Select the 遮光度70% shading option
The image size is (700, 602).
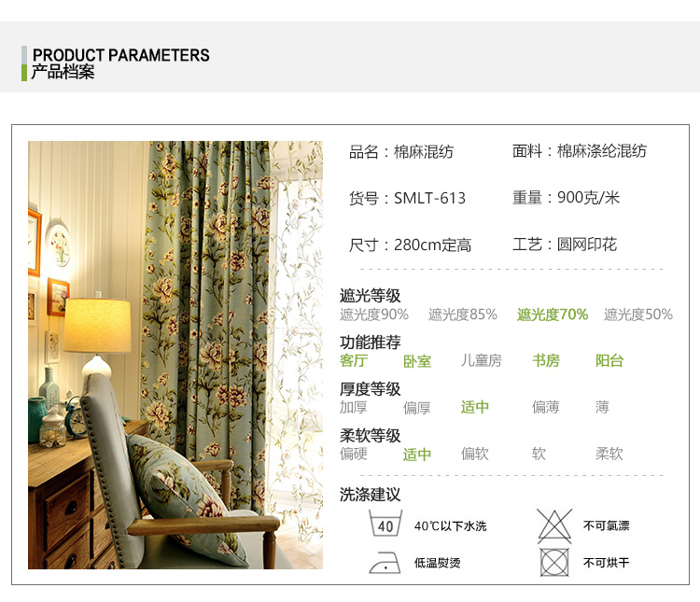pos(553,315)
